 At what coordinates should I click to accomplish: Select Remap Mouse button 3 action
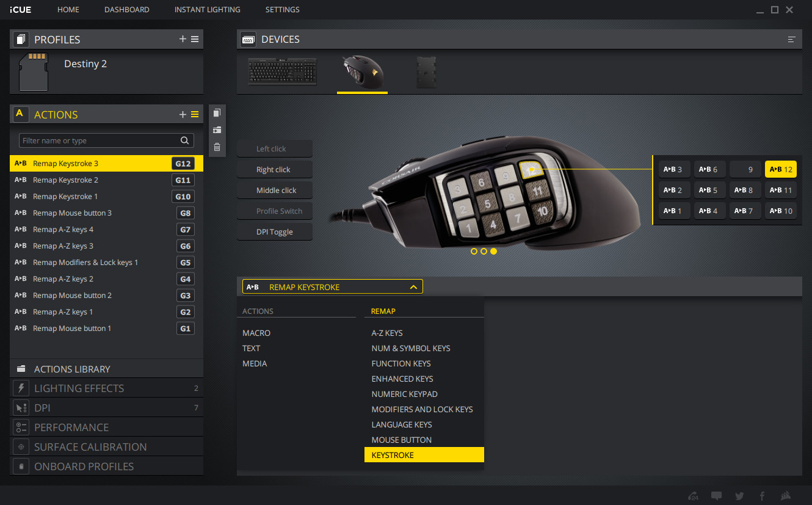[x=106, y=213]
